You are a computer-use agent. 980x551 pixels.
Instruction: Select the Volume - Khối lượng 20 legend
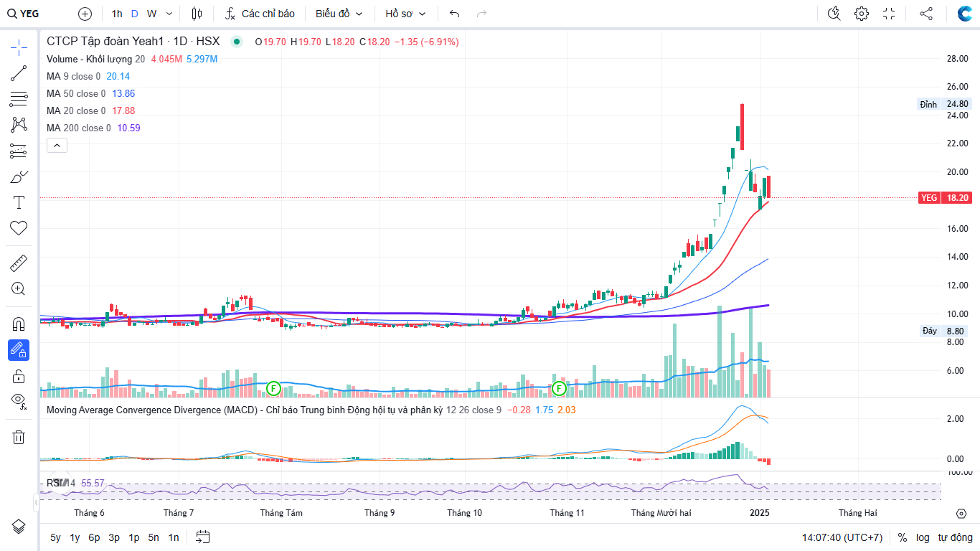tap(95, 59)
